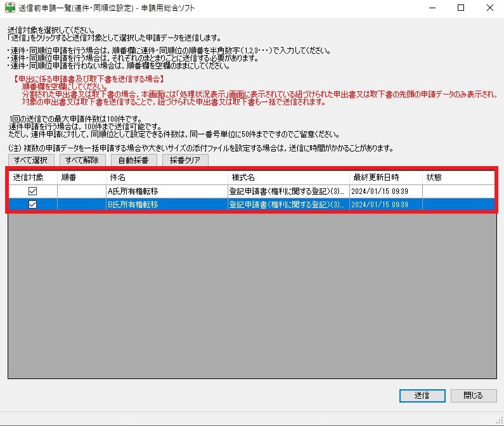This screenshot has width=504, height=426.
Task: Select the A氏所有権転移 row by its name
Action: [133, 191]
